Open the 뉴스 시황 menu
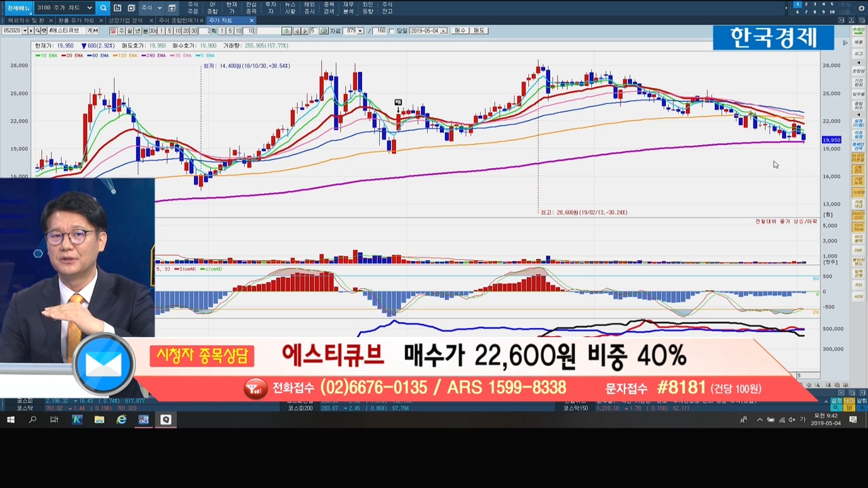This screenshot has width=868, height=488. click(x=290, y=8)
